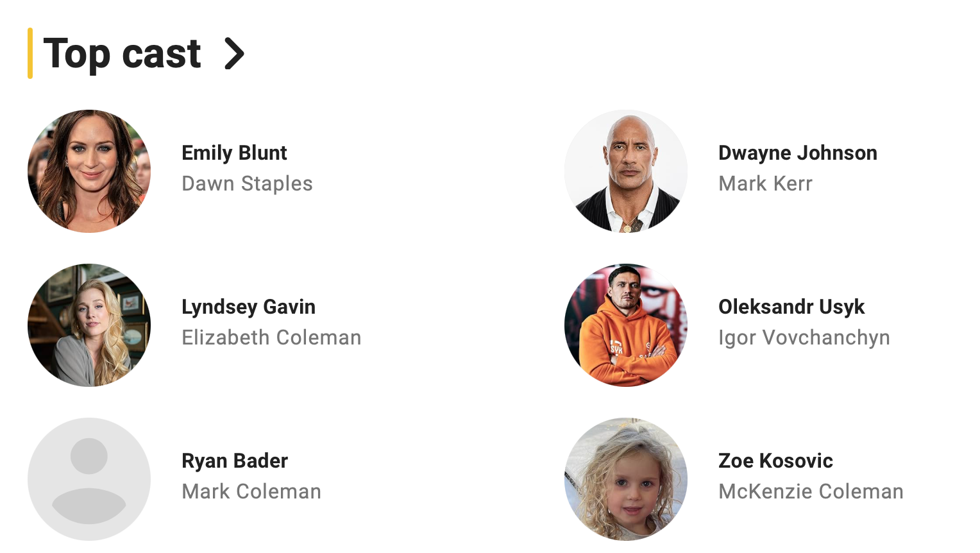This screenshot has width=980, height=553.
Task: Select the Zoe Kosovic name link
Action: tap(775, 461)
